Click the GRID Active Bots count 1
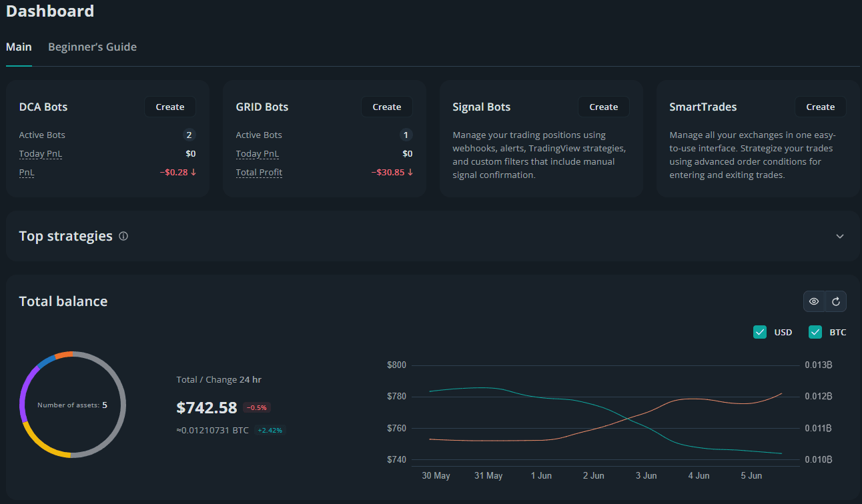 pyautogui.click(x=406, y=135)
